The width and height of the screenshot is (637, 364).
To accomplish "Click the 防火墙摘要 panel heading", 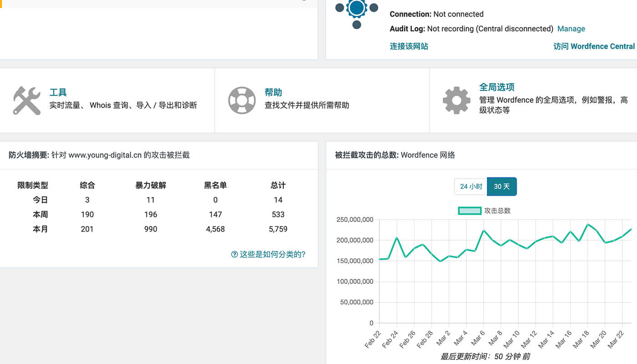I will point(99,155).
